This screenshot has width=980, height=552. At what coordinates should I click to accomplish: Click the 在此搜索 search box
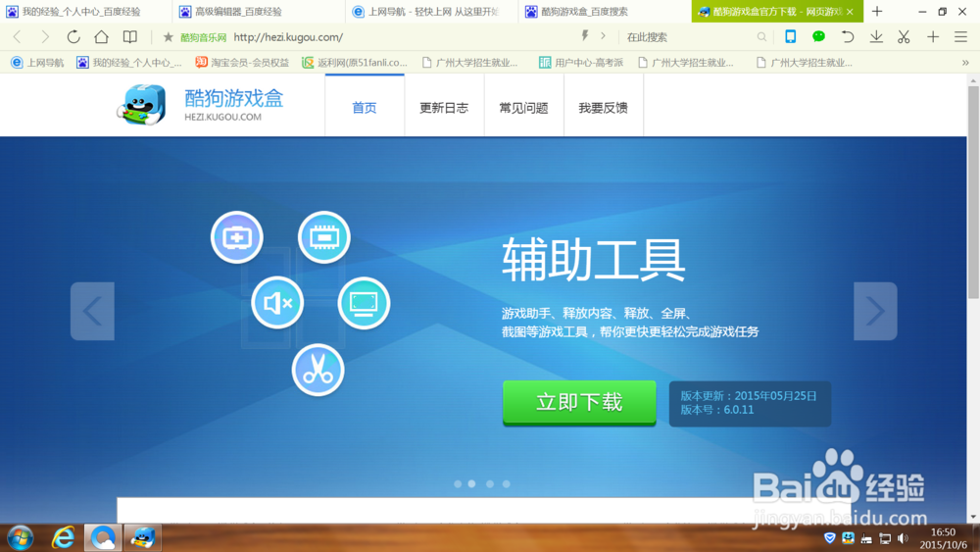[688, 37]
